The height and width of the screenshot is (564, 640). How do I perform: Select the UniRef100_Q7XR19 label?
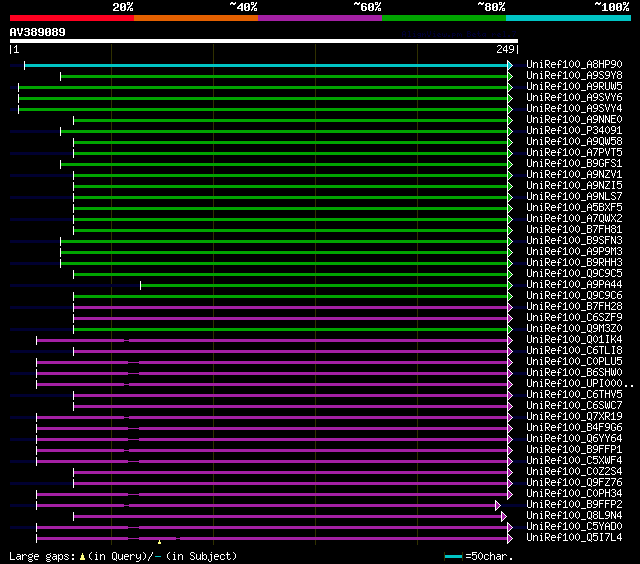coord(574,417)
